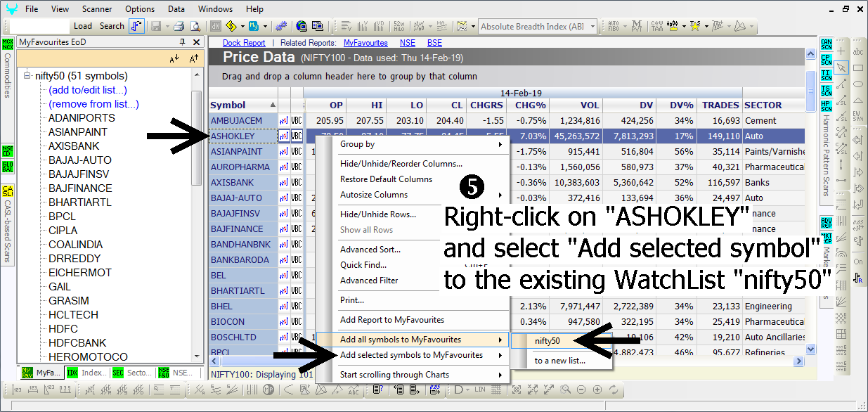Screen dimensions: 868x412
Task: Click the GLOBAL side tab icon
Action: tap(8, 167)
